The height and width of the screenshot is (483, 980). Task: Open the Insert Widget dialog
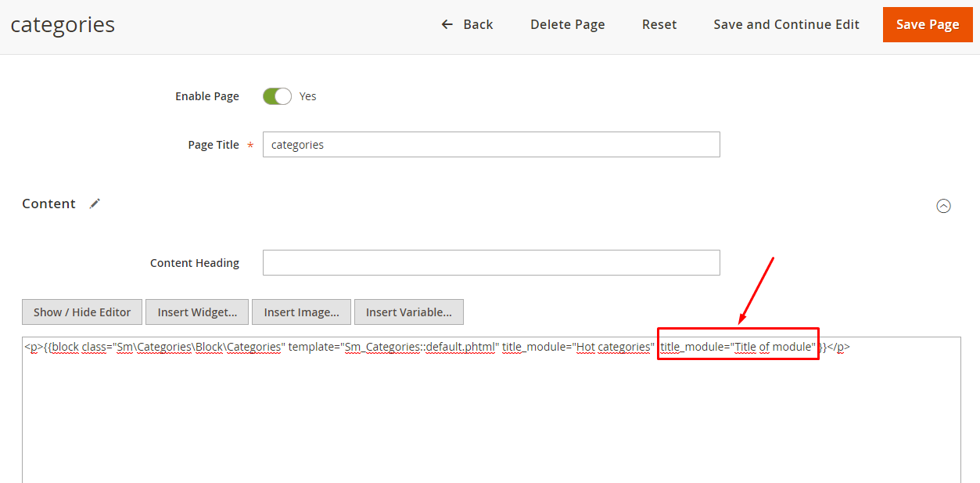[x=197, y=312]
